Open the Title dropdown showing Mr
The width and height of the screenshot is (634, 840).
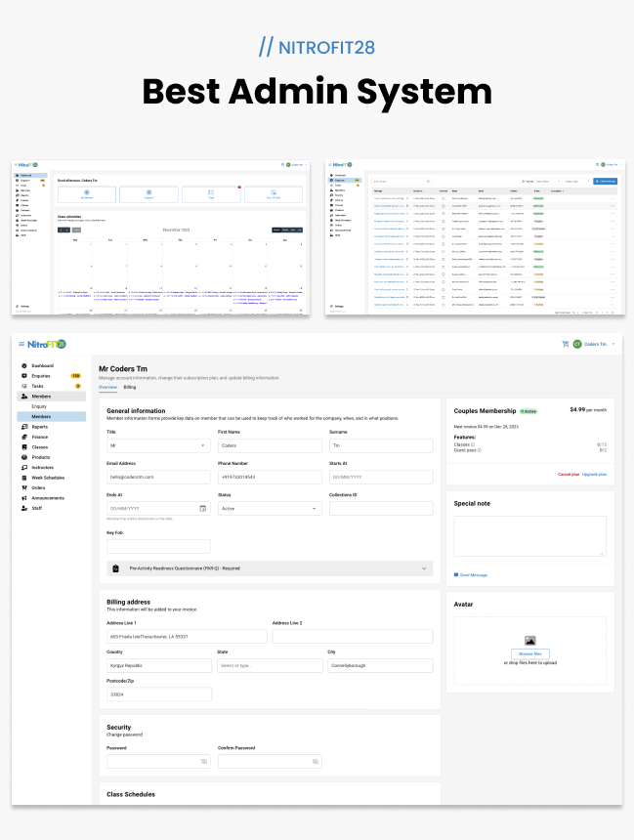point(158,445)
